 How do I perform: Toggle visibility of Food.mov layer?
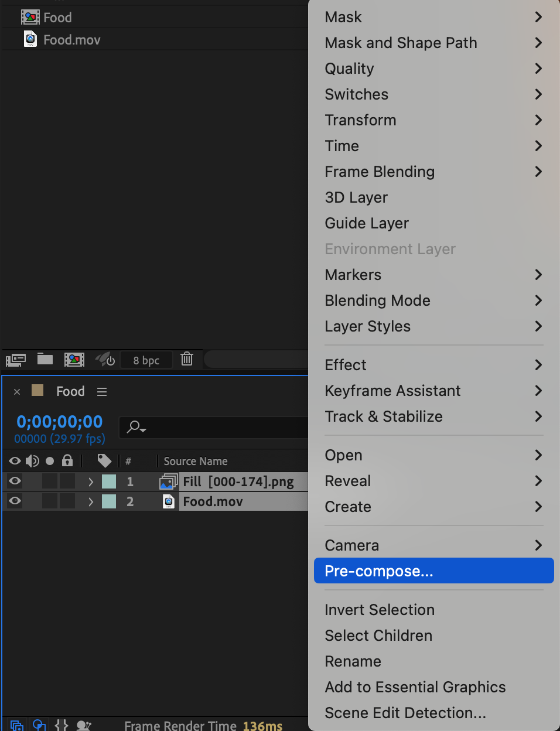click(x=15, y=501)
